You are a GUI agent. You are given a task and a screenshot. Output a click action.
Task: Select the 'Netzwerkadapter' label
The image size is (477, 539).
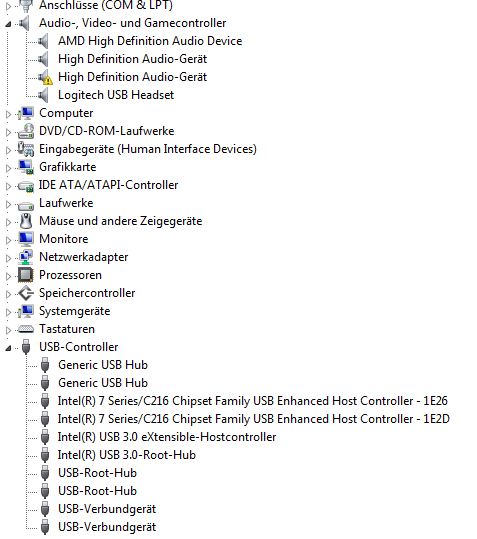pyautogui.click(x=84, y=257)
